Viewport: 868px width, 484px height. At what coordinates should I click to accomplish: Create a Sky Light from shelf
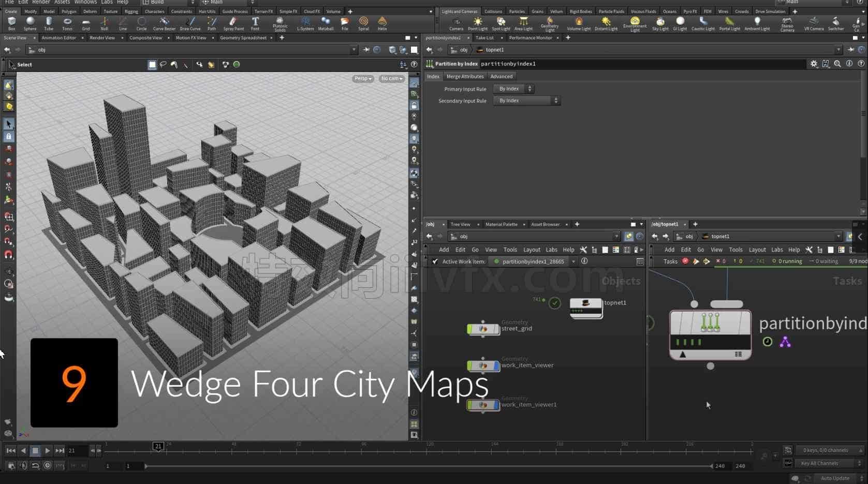pyautogui.click(x=660, y=24)
